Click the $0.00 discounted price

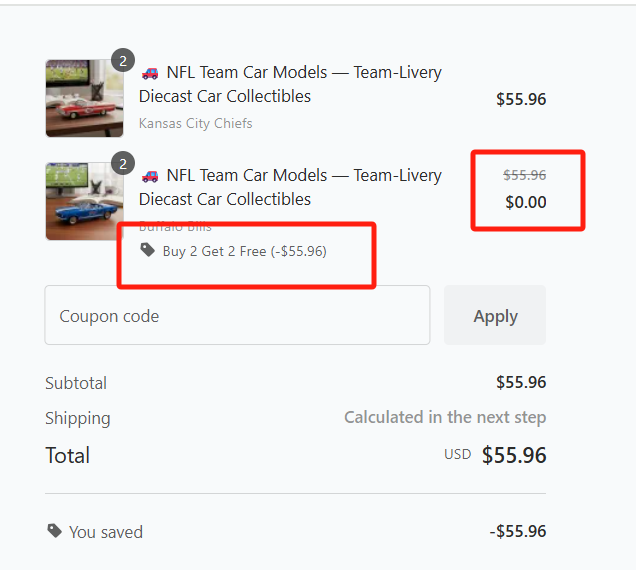(525, 202)
